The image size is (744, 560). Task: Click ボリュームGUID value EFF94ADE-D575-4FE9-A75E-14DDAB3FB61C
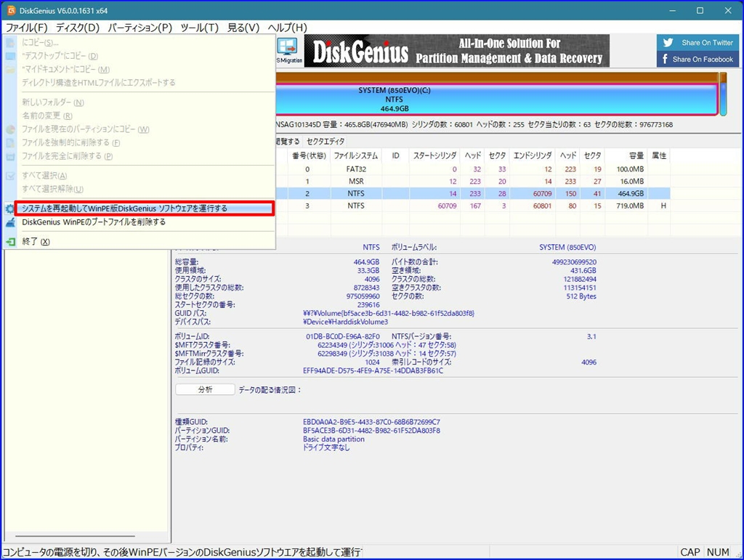coord(373,371)
